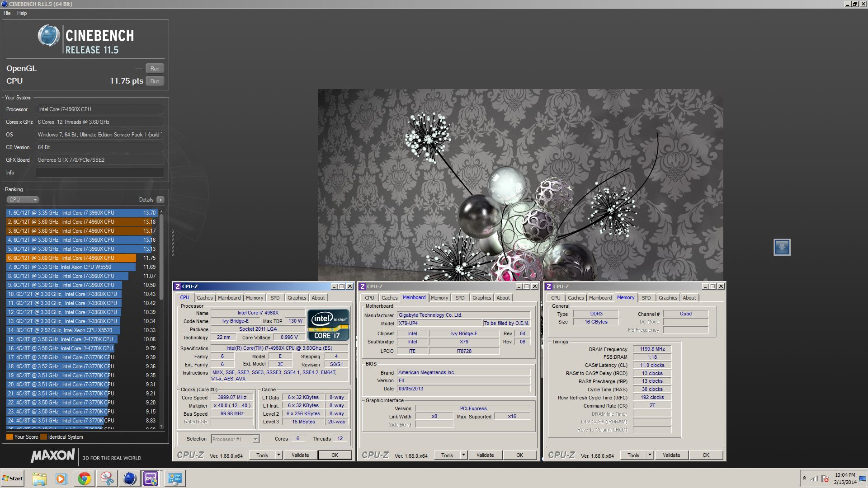Click the DRAM Frequency value 1199.8 MHz
The height and width of the screenshot is (488, 868).
[x=652, y=349]
